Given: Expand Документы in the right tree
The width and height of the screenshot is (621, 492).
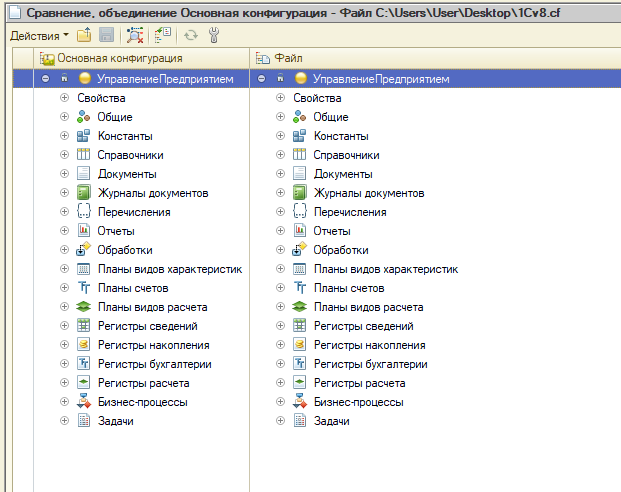Looking at the screenshot, I should tap(280, 174).
